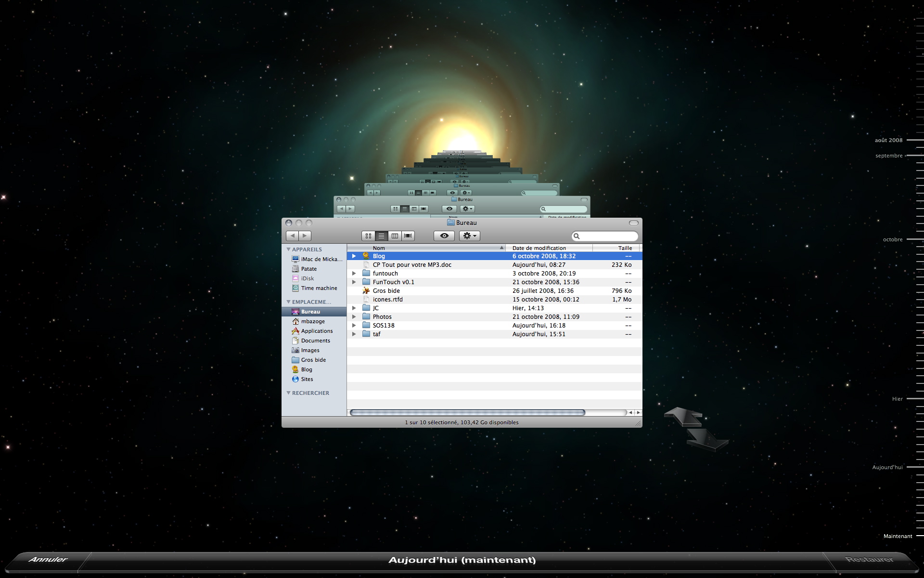
Task: Select the funtouch folder icon
Action: pos(366,274)
